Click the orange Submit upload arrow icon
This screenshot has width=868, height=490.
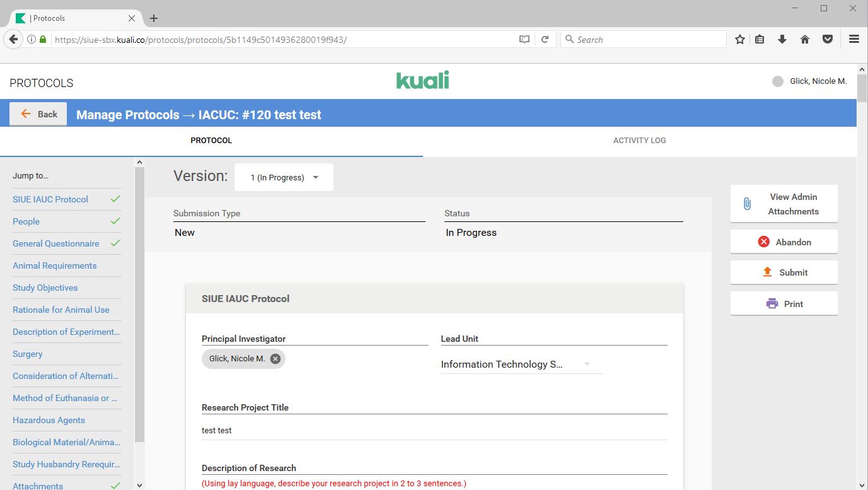click(x=767, y=272)
